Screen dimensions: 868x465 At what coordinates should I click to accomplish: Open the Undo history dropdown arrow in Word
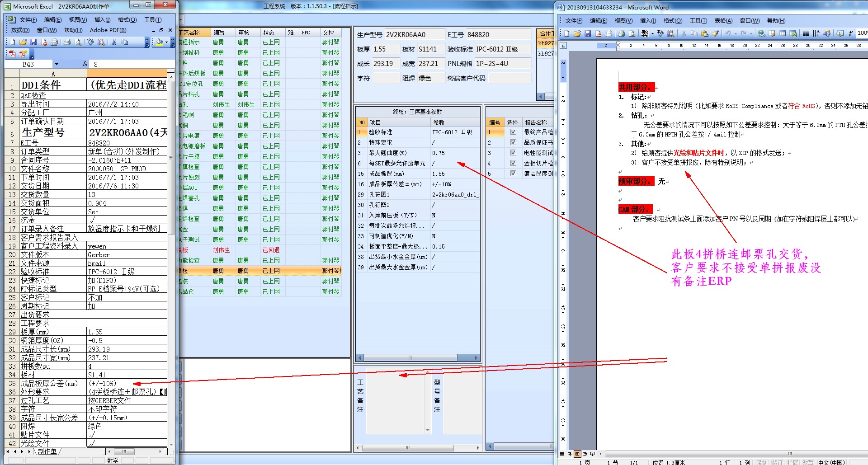point(736,33)
